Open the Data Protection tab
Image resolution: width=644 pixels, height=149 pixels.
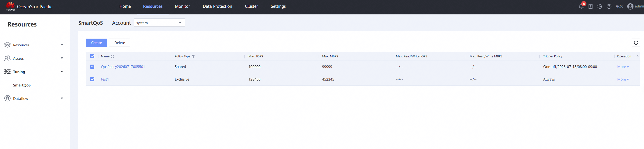coord(217,6)
